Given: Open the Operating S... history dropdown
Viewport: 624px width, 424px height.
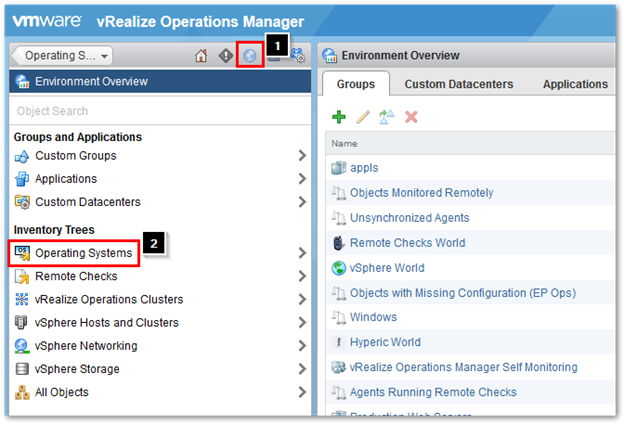Looking at the screenshot, I should tap(65, 56).
